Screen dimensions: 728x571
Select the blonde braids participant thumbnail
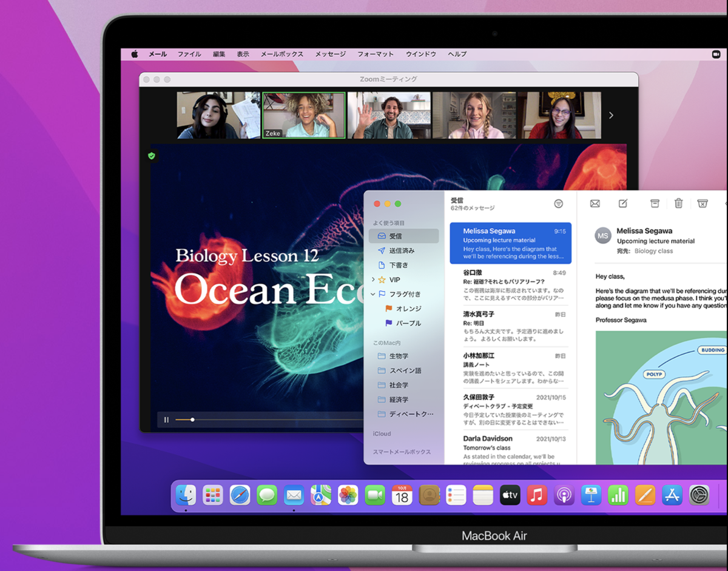474,115
